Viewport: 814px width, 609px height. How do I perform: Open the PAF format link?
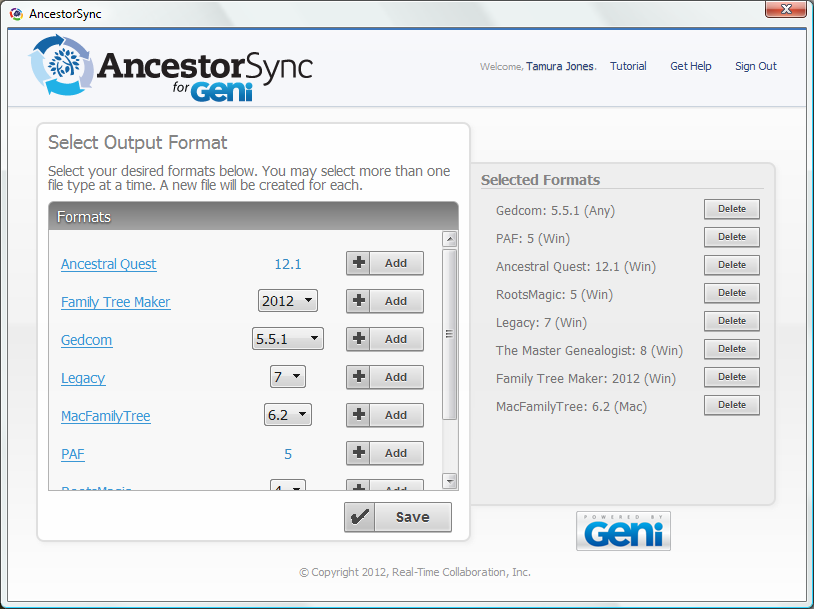click(x=73, y=454)
